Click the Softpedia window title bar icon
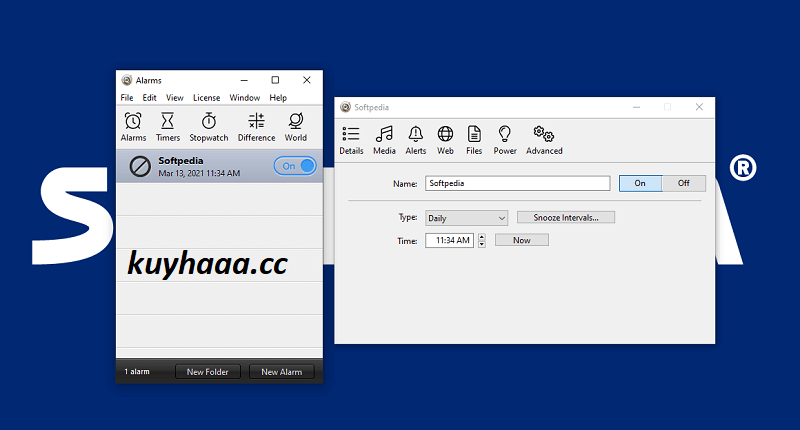Viewport: 800px width, 430px height. (345, 107)
